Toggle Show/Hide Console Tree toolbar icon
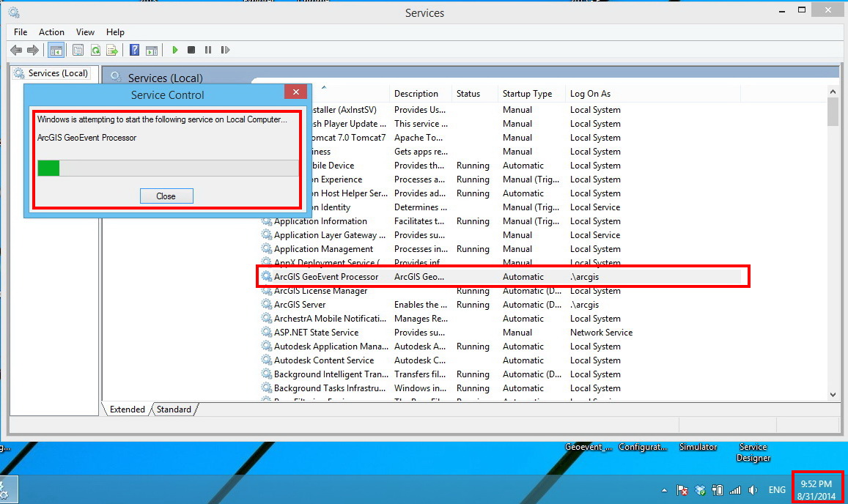The image size is (848, 504). (x=56, y=51)
